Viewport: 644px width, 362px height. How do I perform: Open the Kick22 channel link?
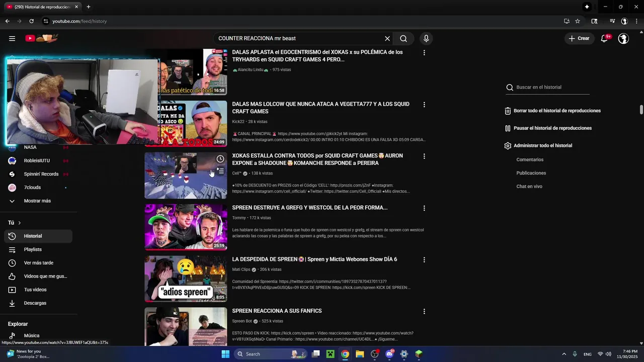[x=238, y=122]
